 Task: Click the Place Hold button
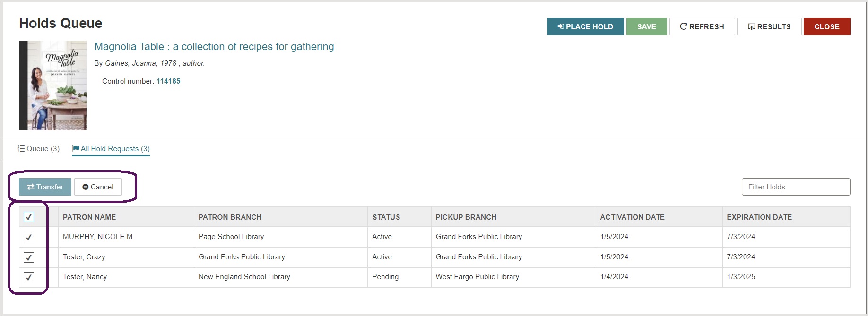pyautogui.click(x=585, y=27)
